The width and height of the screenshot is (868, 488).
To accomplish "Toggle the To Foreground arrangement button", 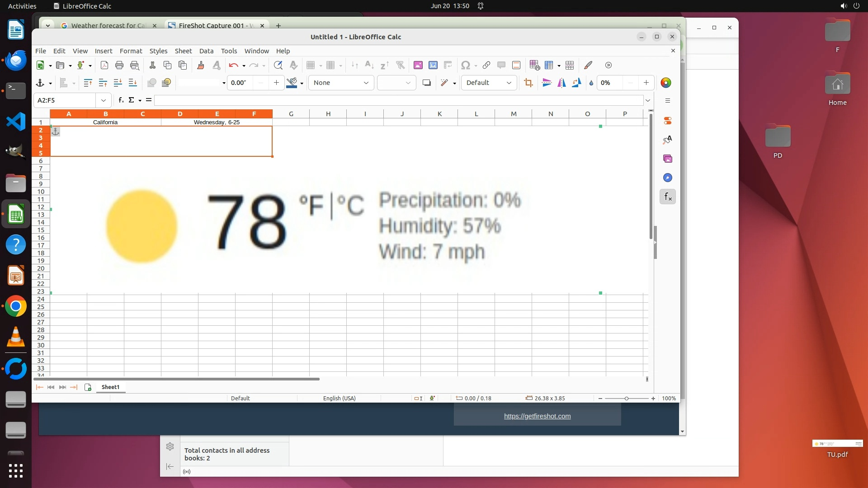I will [151, 83].
